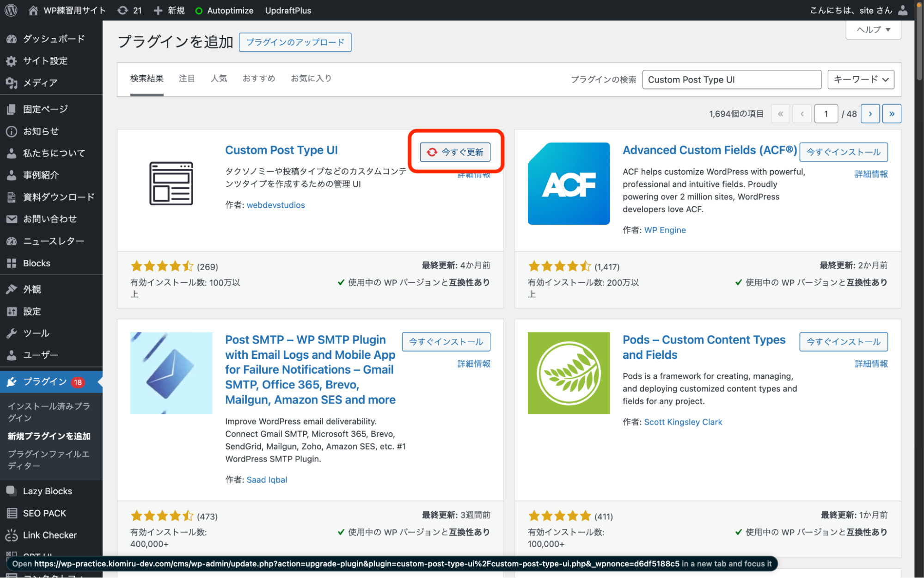Switch to the 人気 tab
The image size is (924, 578).
pos(219,79)
